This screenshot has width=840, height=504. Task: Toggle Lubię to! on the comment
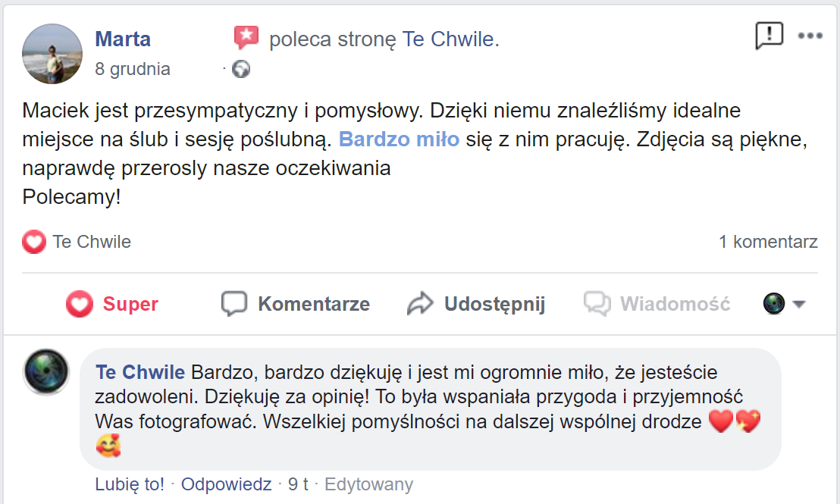130,484
